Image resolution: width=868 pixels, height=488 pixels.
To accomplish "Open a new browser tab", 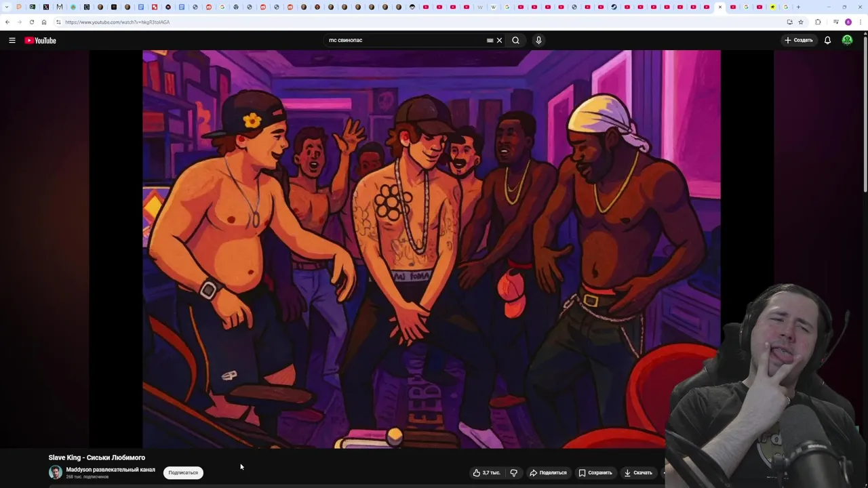I will tap(798, 7).
